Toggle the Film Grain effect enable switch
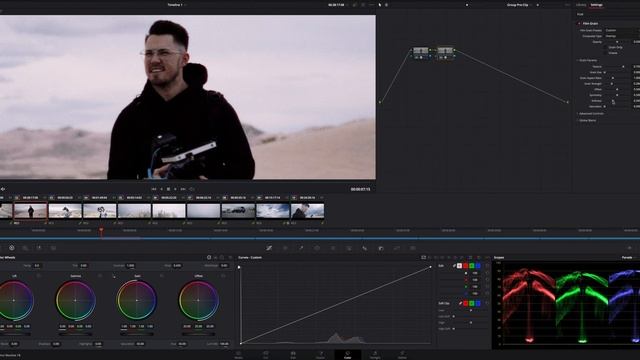The height and width of the screenshot is (360, 640). 579,24
